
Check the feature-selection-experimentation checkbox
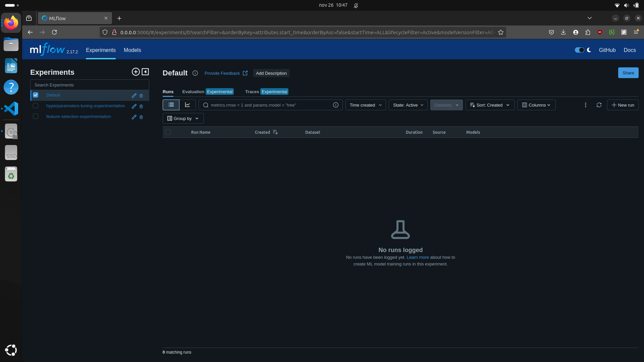(36, 117)
